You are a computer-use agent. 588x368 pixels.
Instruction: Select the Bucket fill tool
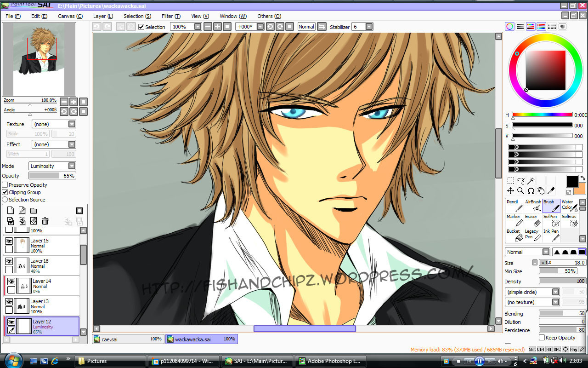click(514, 235)
